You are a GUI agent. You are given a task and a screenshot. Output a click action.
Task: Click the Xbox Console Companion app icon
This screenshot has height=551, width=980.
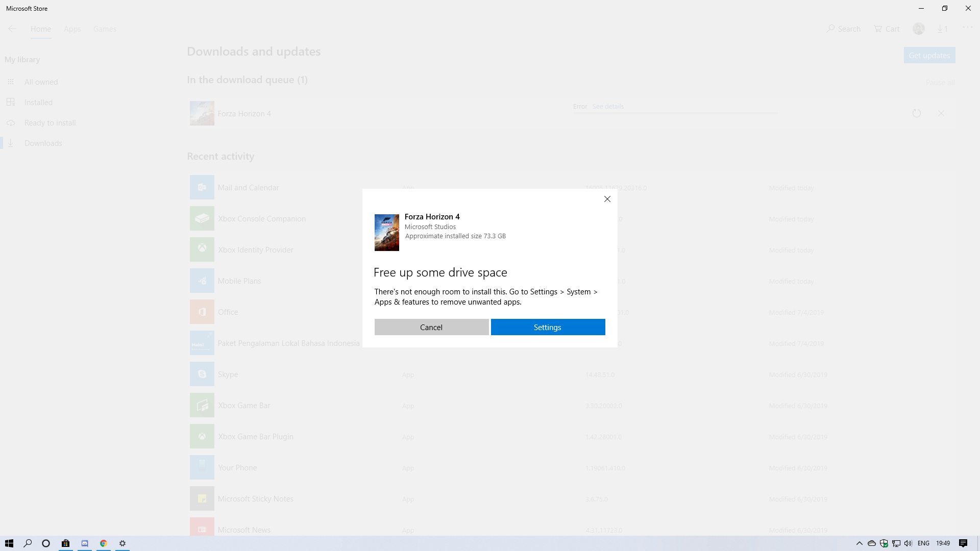coord(202,218)
